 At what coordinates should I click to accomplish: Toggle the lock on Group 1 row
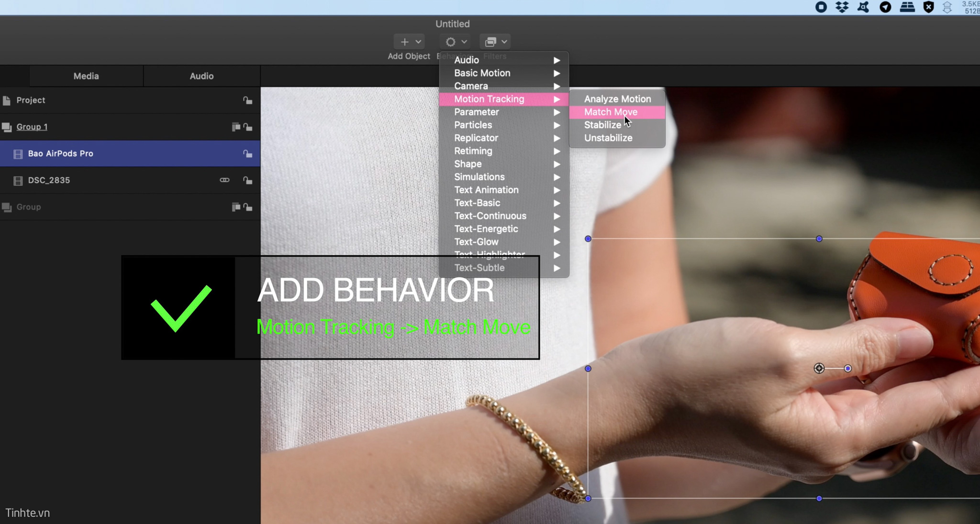pyautogui.click(x=247, y=127)
